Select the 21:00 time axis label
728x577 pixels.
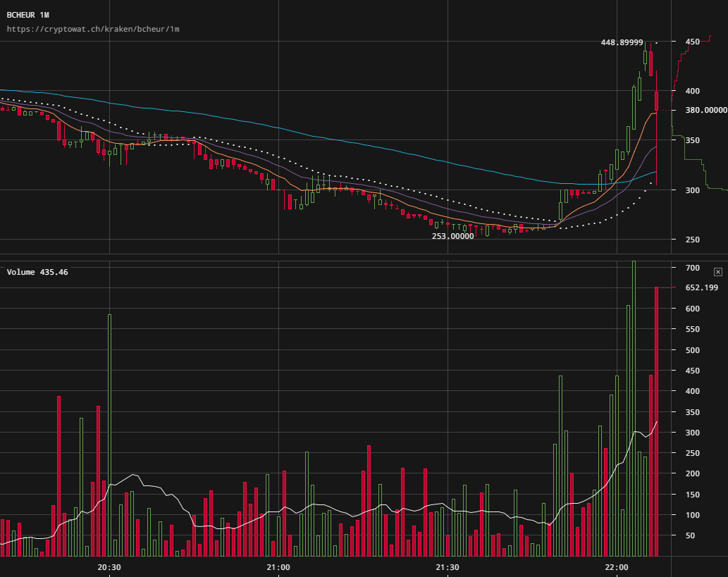click(x=278, y=567)
